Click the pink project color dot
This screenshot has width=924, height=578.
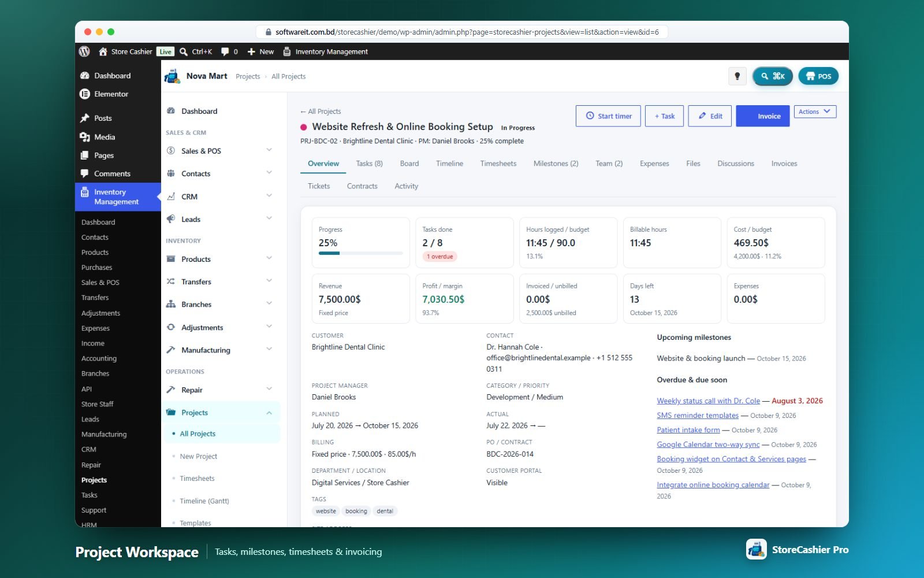[304, 127]
